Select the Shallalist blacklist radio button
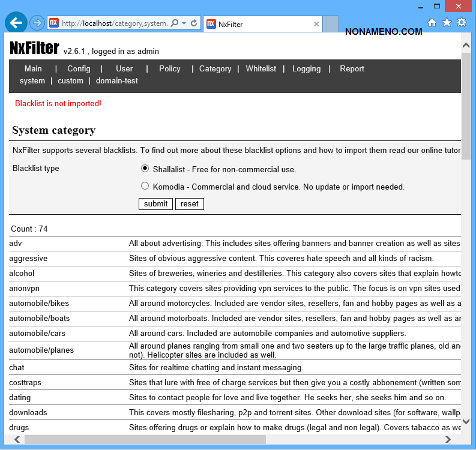 [x=145, y=169]
